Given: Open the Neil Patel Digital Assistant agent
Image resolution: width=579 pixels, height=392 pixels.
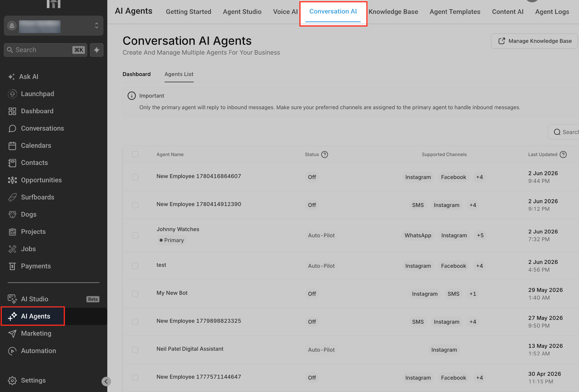Looking at the screenshot, I should point(190,349).
